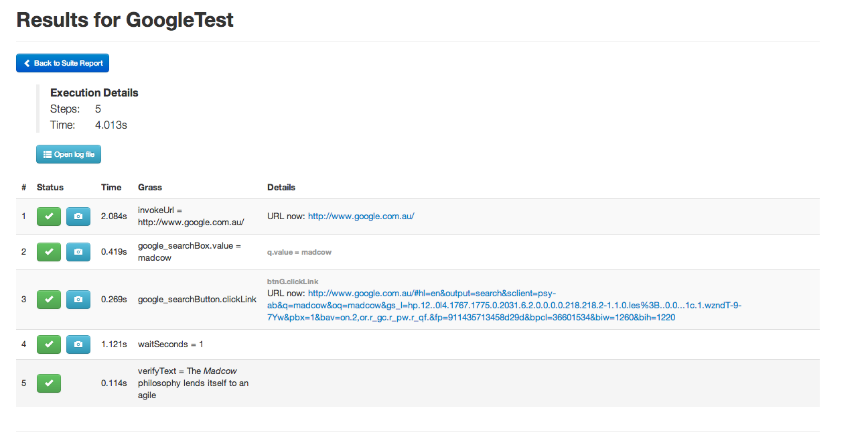Click the verifyText step's green checkmark
Viewport: 868px width, 439px height.
tap(48, 383)
